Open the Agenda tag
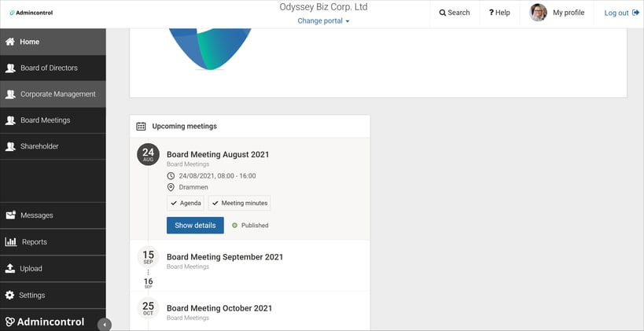 (186, 203)
